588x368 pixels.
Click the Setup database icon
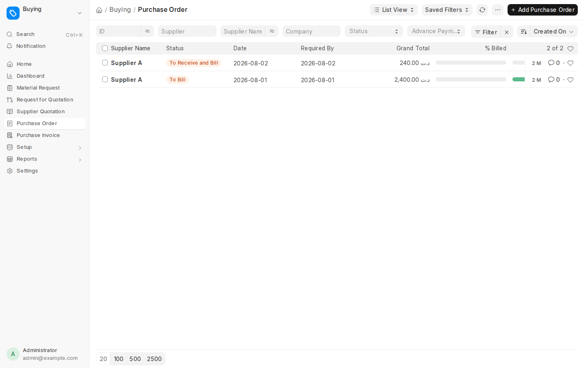tap(10, 147)
